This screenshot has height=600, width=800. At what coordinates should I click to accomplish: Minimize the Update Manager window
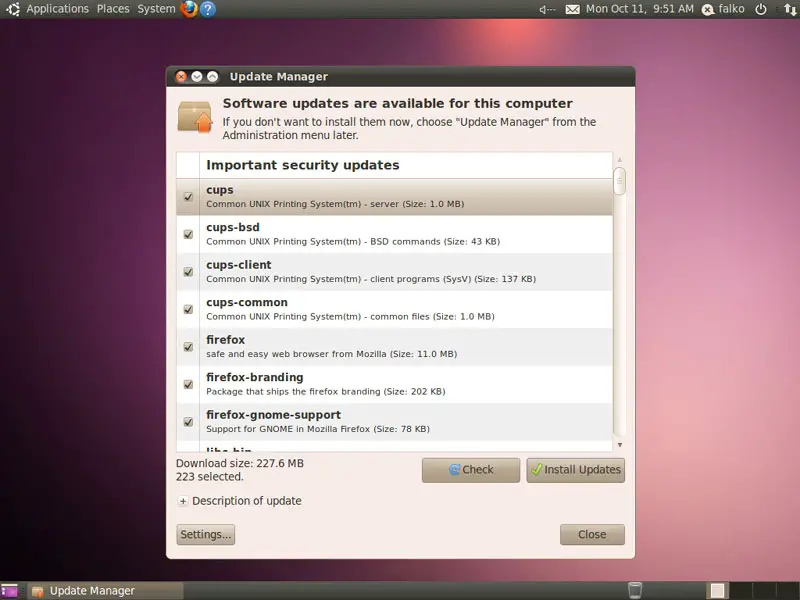coord(197,77)
